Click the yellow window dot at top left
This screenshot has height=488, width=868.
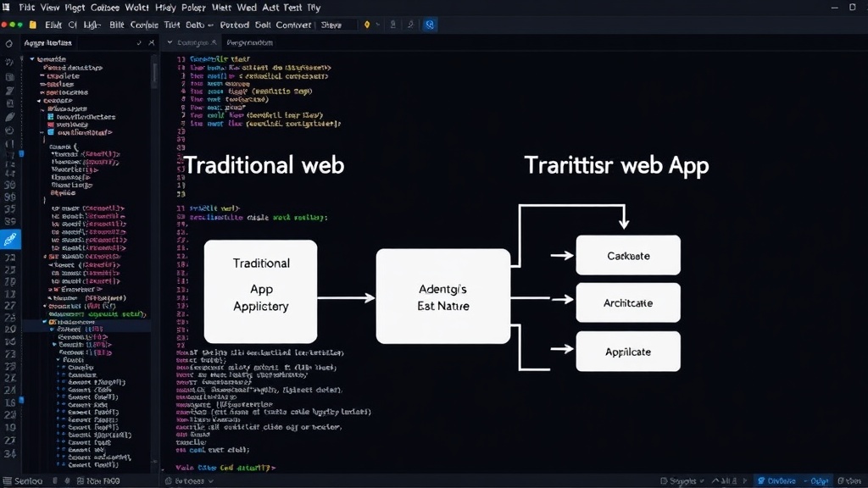click(x=12, y=25)
